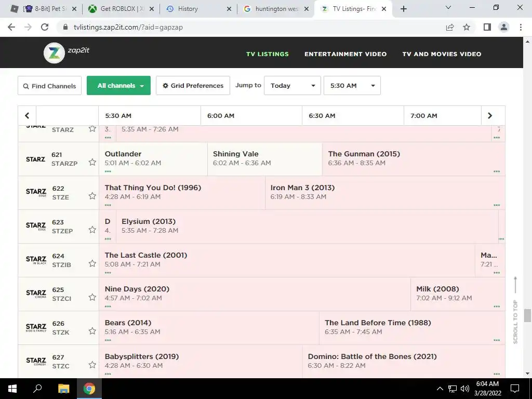Click Scroll to Top control
Viewport: 532px width, 399px height.
[x=515, y=310]
